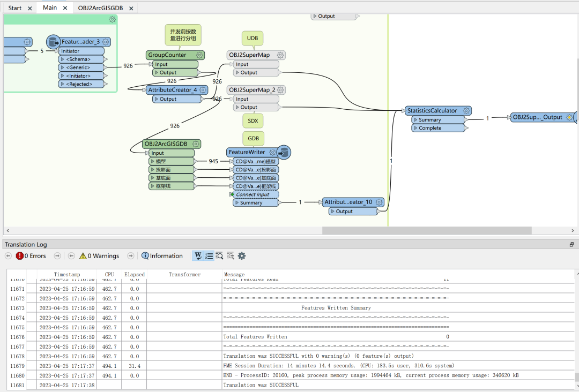Toggle the Information filter
This screenshot has height=392, width=579.
162,255
